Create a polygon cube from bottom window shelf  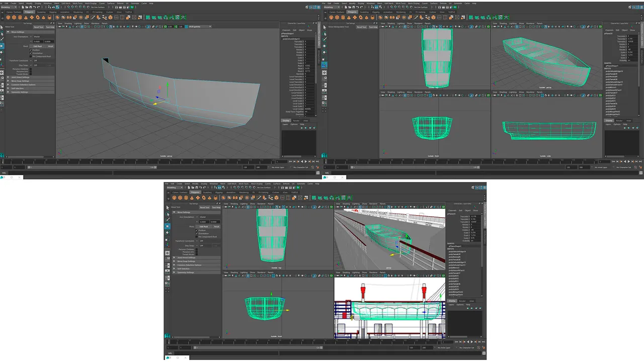point(180,198)
